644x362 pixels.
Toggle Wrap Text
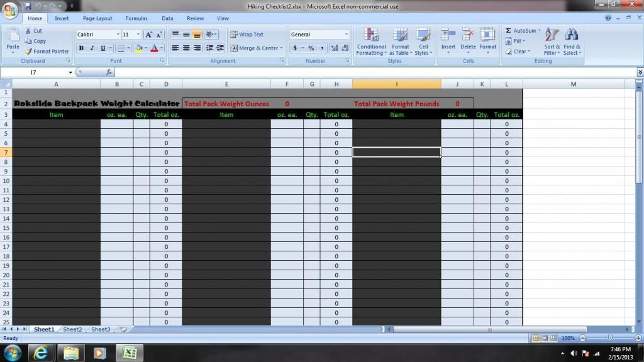(247, 35)
